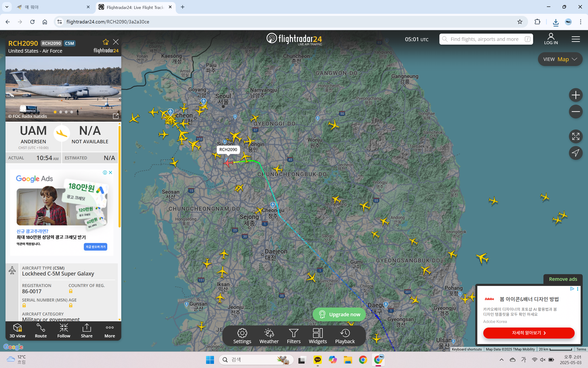This screenshot has height=368, width=588.
Task: Click the flight panel scrollbar
Action: [x=119, y=176]
